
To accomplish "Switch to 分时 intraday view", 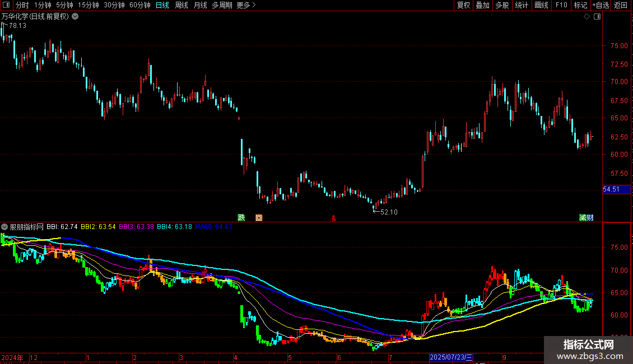I will [x=22, y=5].
